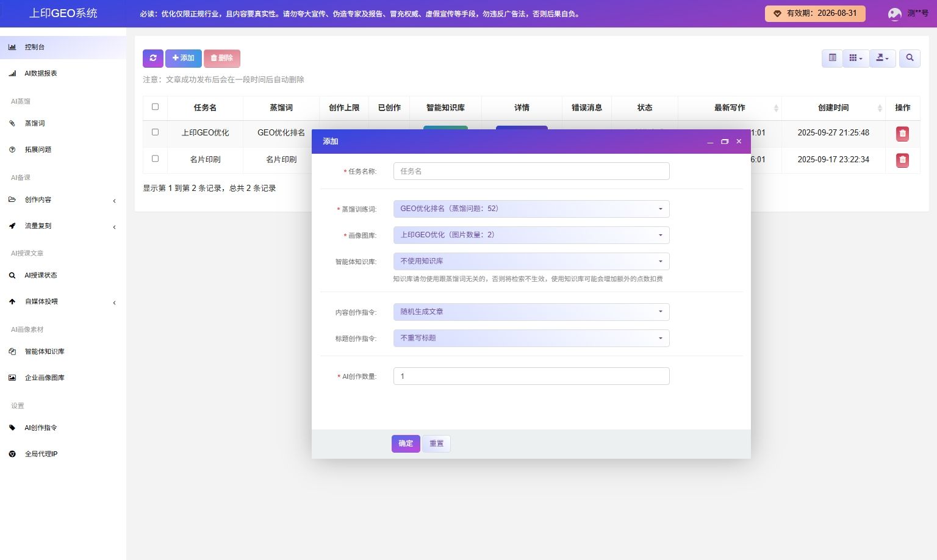Click the 重置 reset button
937x560 pixels.
point(436,443)
